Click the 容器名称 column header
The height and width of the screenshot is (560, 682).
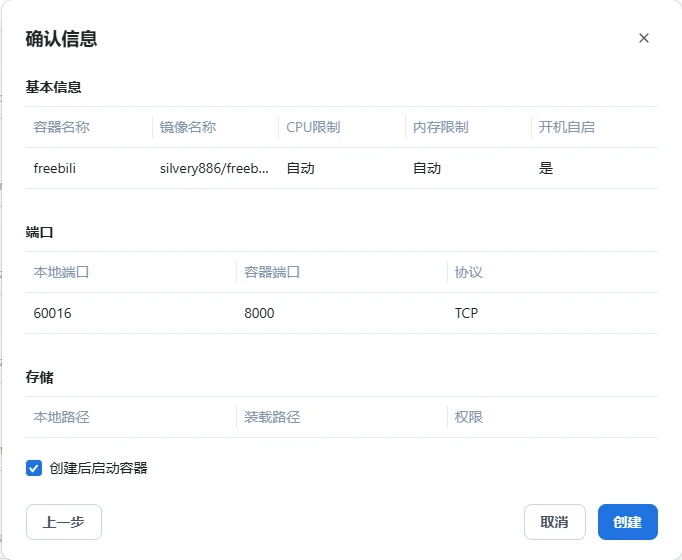[x=62, y=127]
